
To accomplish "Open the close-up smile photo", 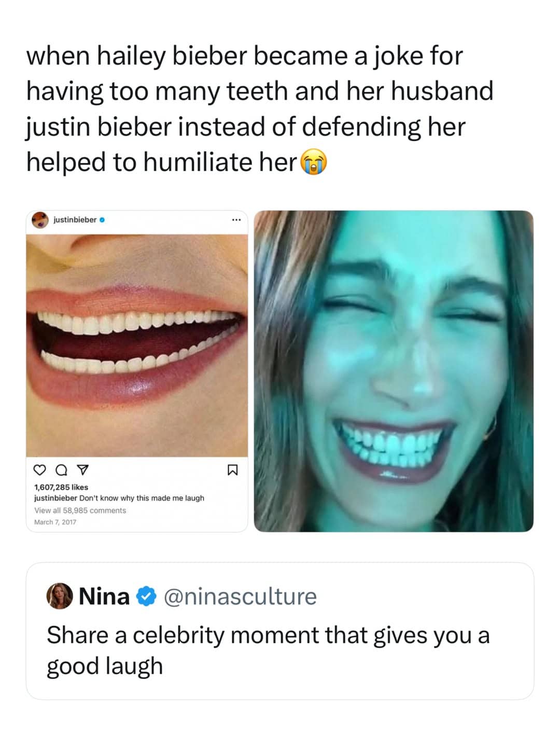I will 137,345.
